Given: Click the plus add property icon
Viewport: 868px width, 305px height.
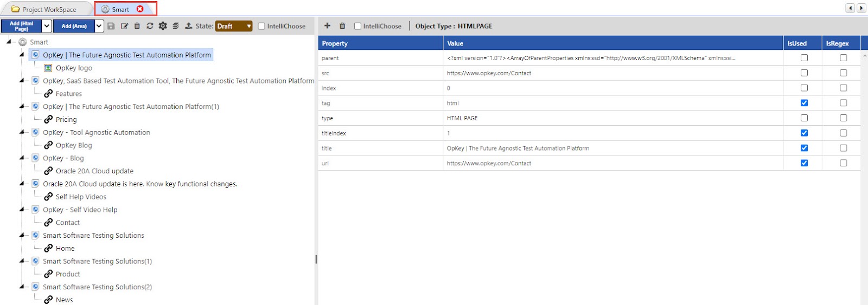Looking at the screenshot, I should (x=327, y=25).
